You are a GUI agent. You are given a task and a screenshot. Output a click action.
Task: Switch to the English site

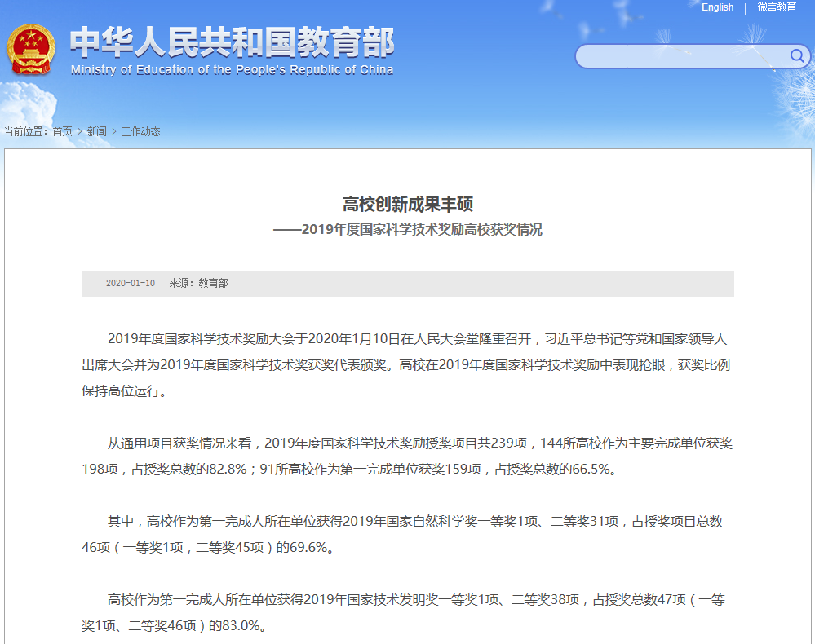click(717, 7)
